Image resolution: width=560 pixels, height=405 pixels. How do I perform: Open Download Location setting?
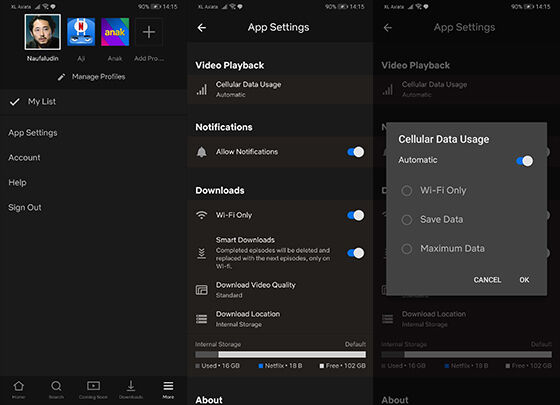280,319
